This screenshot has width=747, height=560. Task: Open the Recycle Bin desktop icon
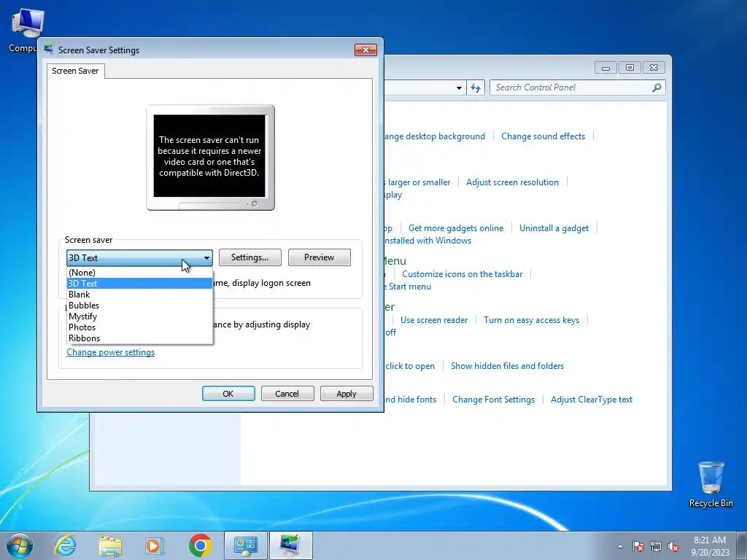[x=711, y=484]
